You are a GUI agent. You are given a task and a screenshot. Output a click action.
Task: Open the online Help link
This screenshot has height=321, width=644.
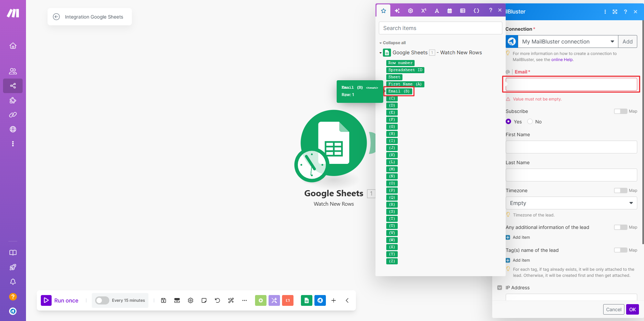pyautogui.click(x=562, y=60)
